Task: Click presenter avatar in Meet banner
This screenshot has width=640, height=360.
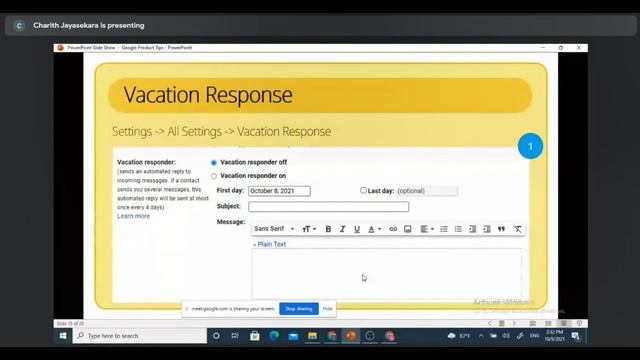Action: click(x=19, y=25)
